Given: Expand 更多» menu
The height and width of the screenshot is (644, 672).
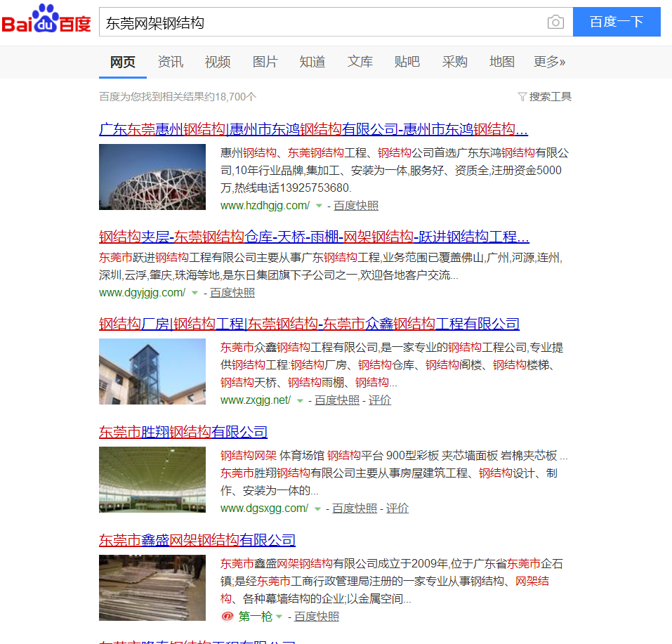Looking at the screenshot, I should click(x=549, y=63).
